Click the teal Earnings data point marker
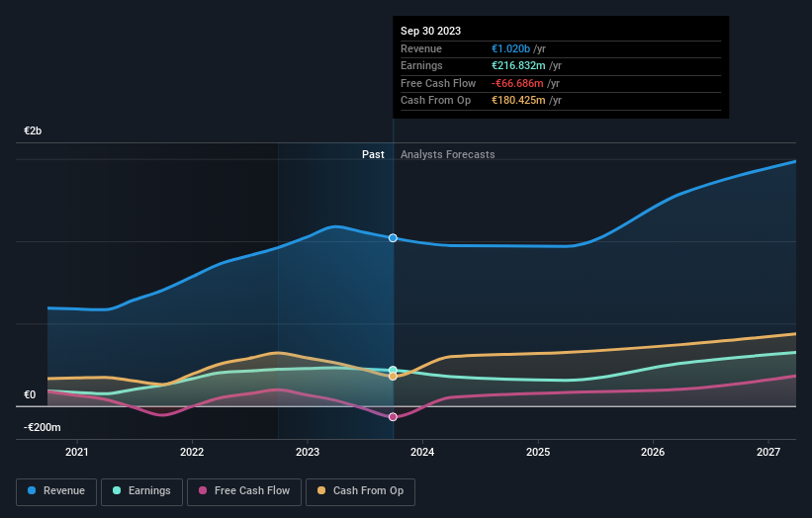This screenshot has width=812, height=518. coord(393,370)
